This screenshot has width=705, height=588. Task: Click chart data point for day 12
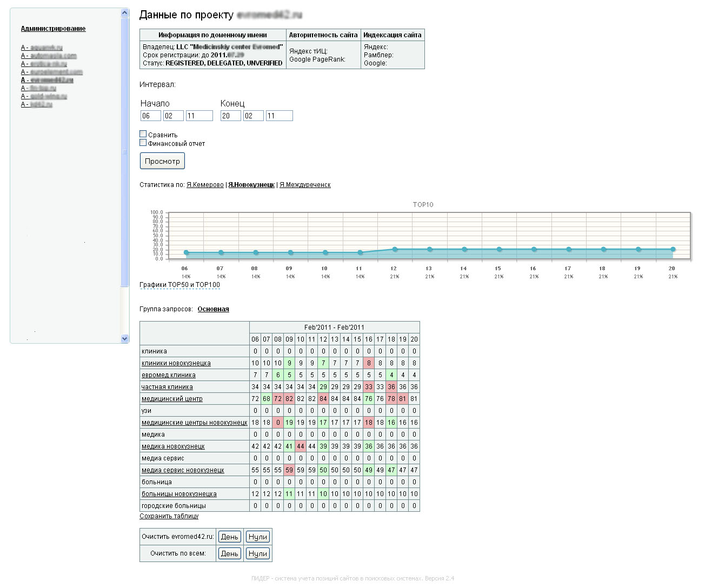point(395,249)
